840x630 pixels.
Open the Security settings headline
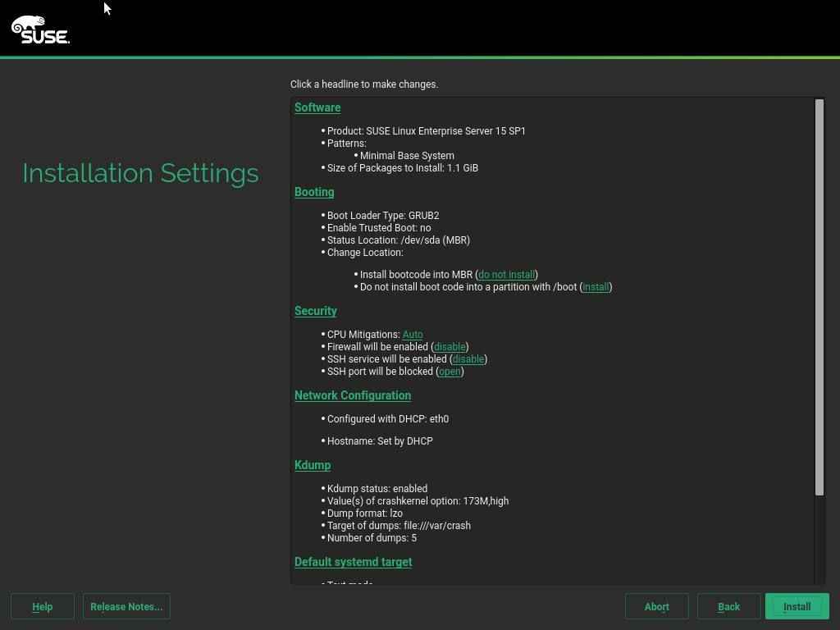pos(316,311)
